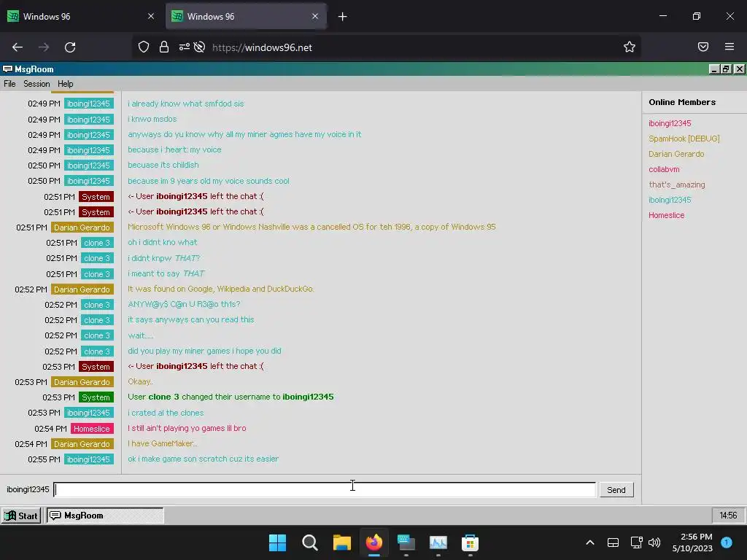The width and height of the screenshot is (747, 560).
Task: Open the Help menu in MsgRoom
Action: 65,84
